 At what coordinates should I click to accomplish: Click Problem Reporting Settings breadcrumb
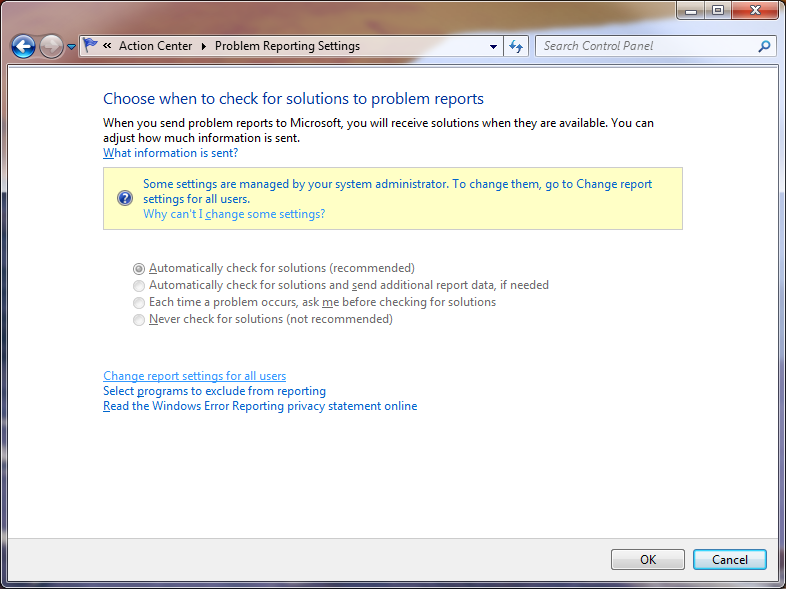coord(287,46)
